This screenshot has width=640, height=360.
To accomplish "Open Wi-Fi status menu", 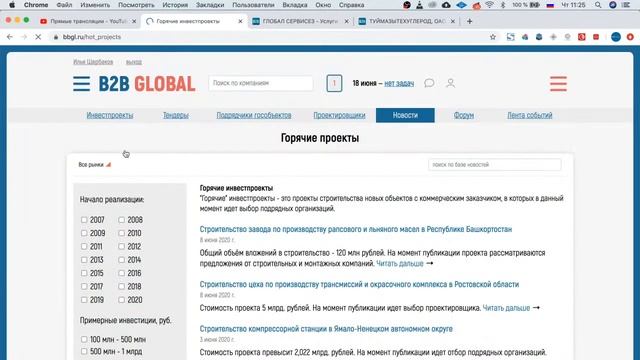I will click(x=489, y=5).
